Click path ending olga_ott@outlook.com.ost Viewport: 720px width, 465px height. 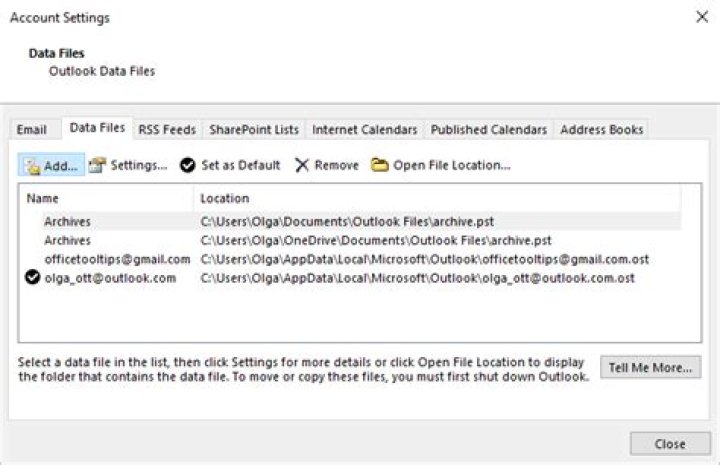pyautogui.click(x=417, y=278)
